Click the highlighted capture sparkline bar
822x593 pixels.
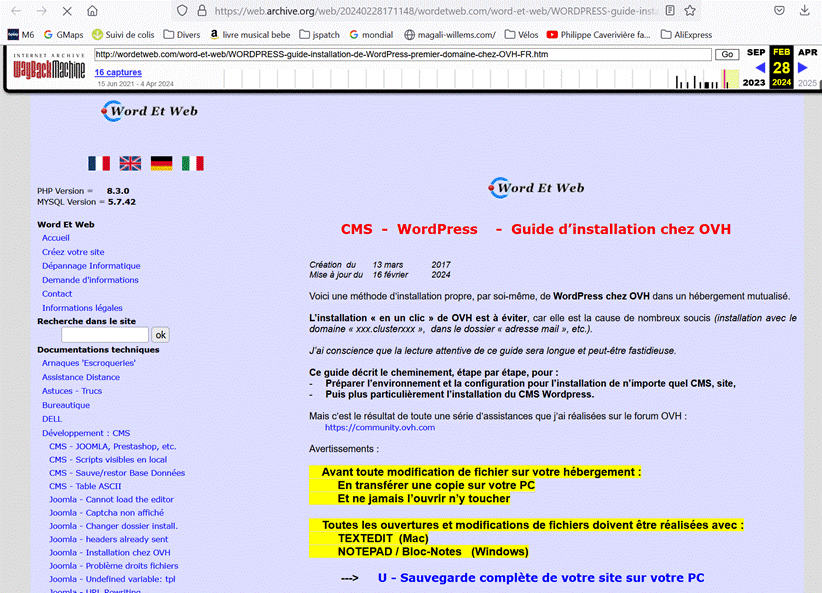[x=726, y=79]
